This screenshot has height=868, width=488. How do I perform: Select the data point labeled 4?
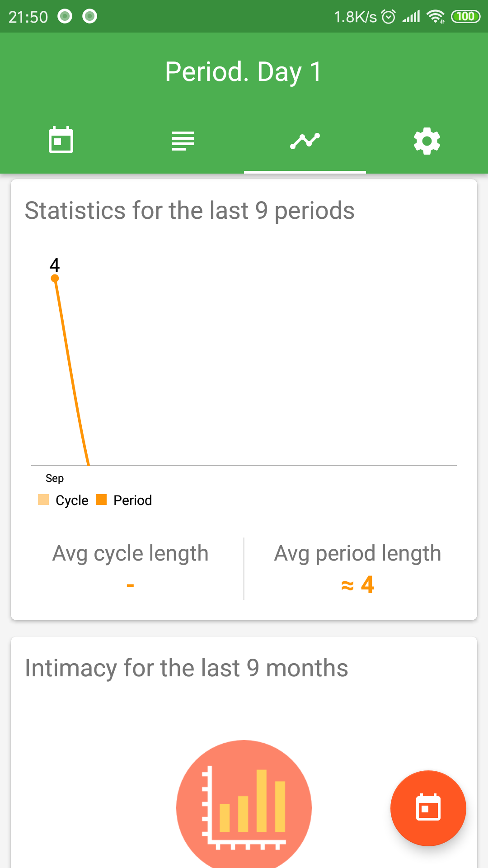(55, 278)
